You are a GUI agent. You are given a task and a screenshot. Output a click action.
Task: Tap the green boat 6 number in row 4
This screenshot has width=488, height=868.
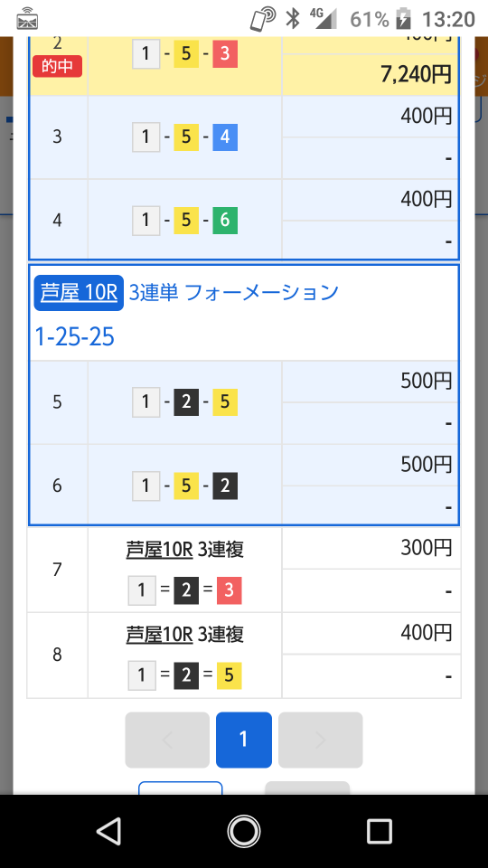pyautogui.click(x=225, y=220)
